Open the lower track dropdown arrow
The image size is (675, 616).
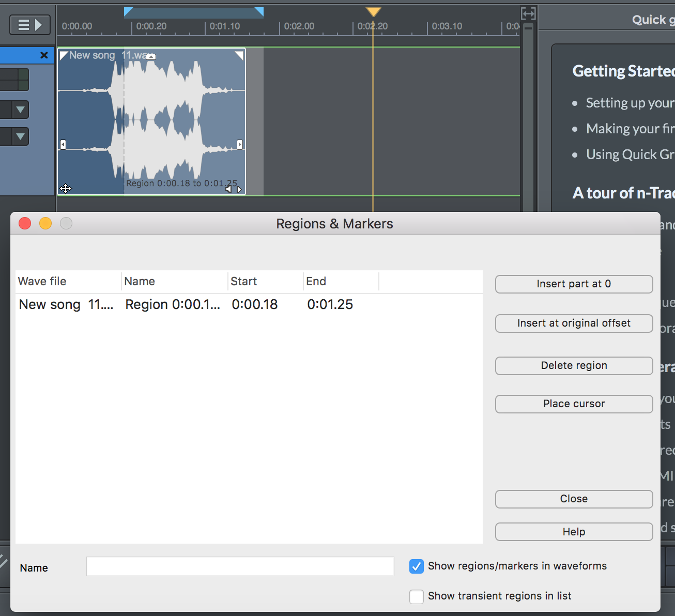[x=20, y=136]
